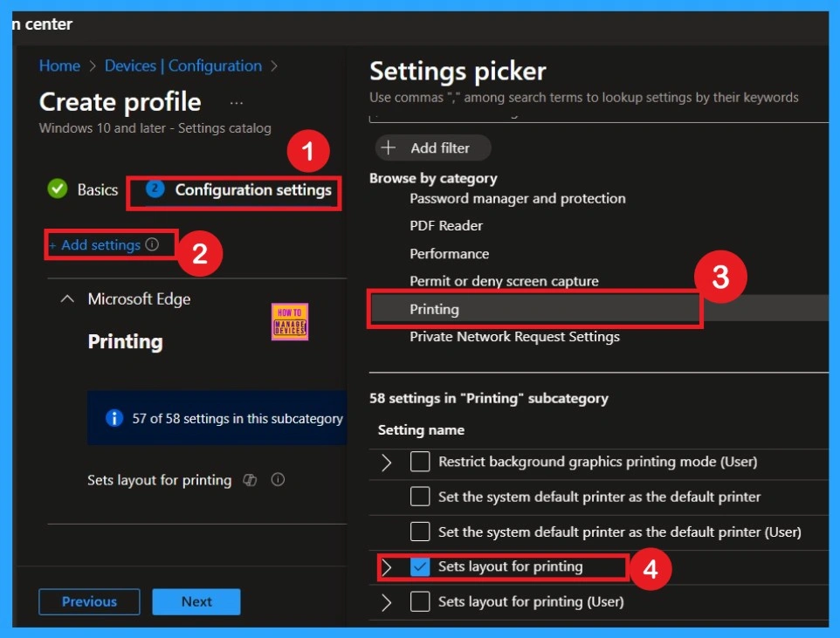The image size is (840, 638).
Task: Click the Add settings link
Action: click(x=95, y=244)
